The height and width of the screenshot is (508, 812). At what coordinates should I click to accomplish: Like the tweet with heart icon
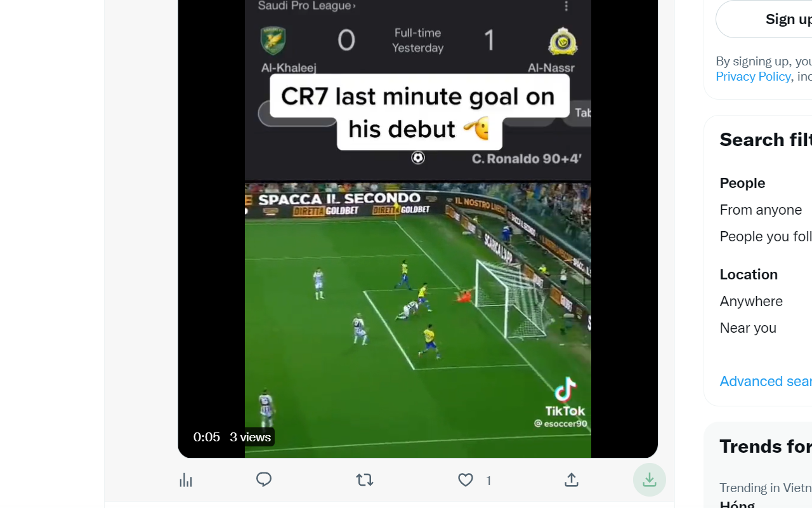466,480
